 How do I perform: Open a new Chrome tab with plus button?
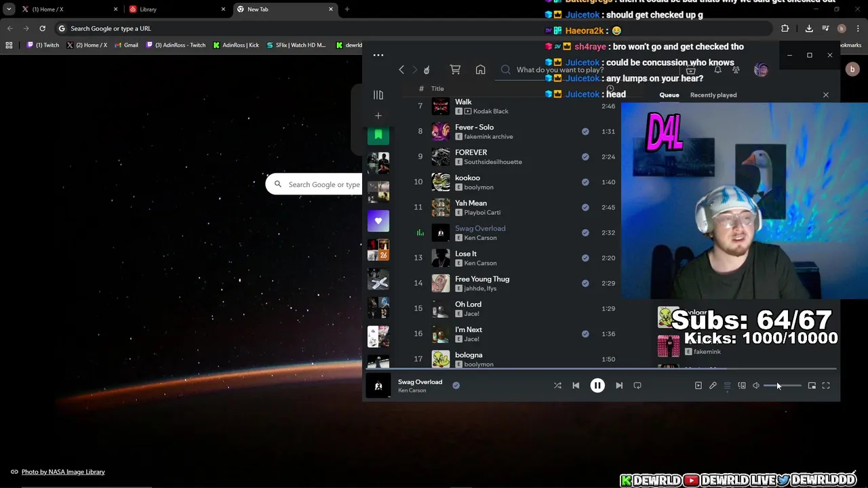347,9
